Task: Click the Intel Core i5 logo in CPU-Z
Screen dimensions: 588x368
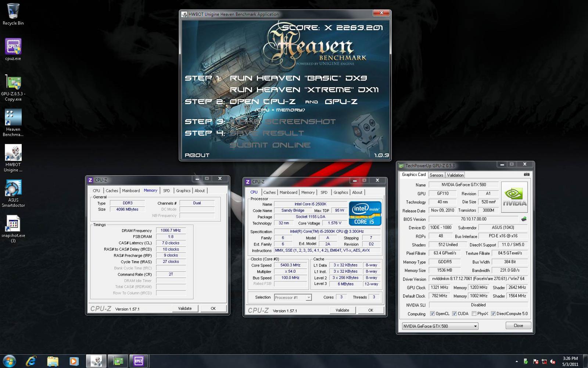Action: pos(365,213)
